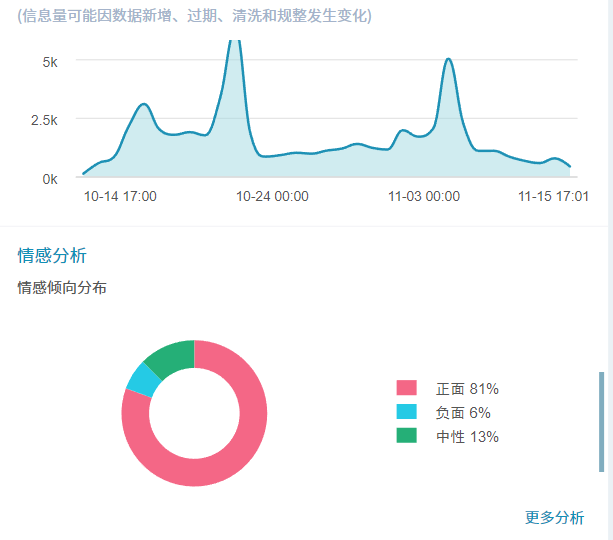Click the 5k y-axis label
The height and width of the screenshot is (540, 613).
coord(50,62)
